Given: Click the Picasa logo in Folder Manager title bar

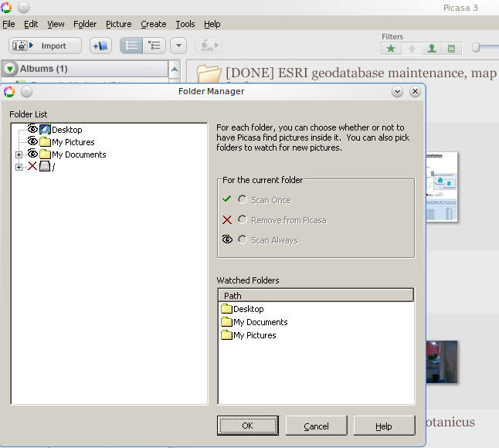Looking at the screenshot, I should (9, 92).
